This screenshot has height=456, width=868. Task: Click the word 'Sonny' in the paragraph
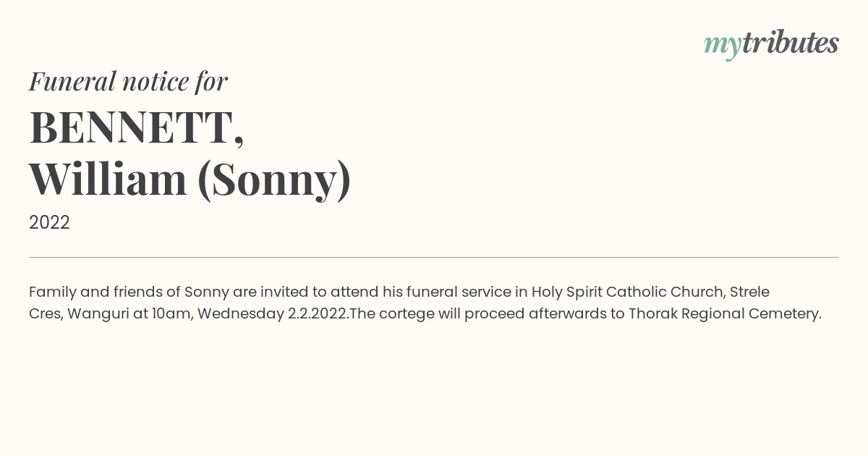206,292
